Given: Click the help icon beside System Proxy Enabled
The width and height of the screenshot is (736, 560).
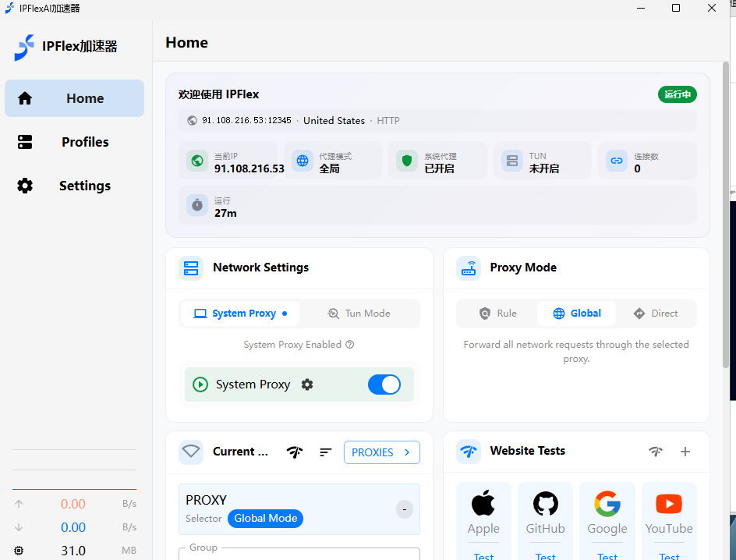Looking at the screenshot, I should (x=350, y=345).
